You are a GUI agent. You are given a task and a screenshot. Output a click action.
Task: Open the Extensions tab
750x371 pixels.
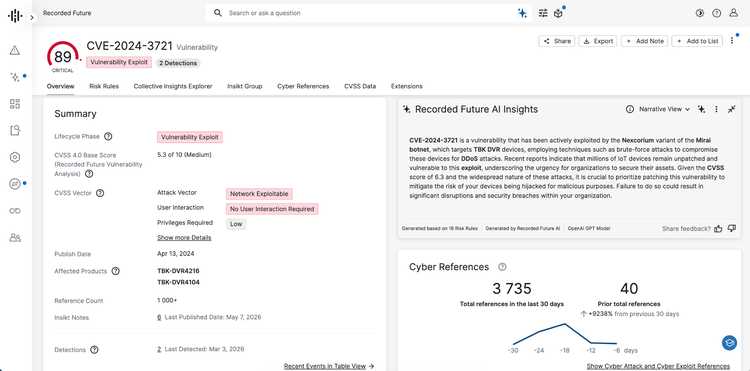pos(407,87)
